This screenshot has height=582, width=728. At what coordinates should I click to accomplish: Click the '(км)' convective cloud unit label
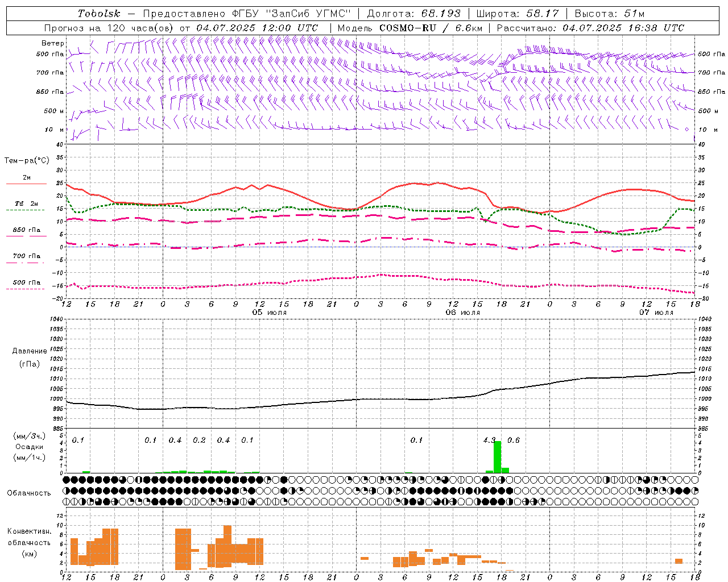click(x=29, y=554)
